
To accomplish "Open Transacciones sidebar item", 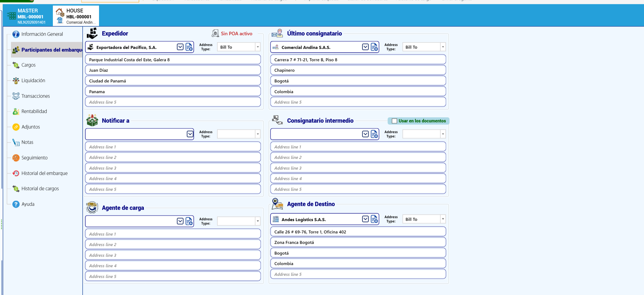I will click(35, 96).
